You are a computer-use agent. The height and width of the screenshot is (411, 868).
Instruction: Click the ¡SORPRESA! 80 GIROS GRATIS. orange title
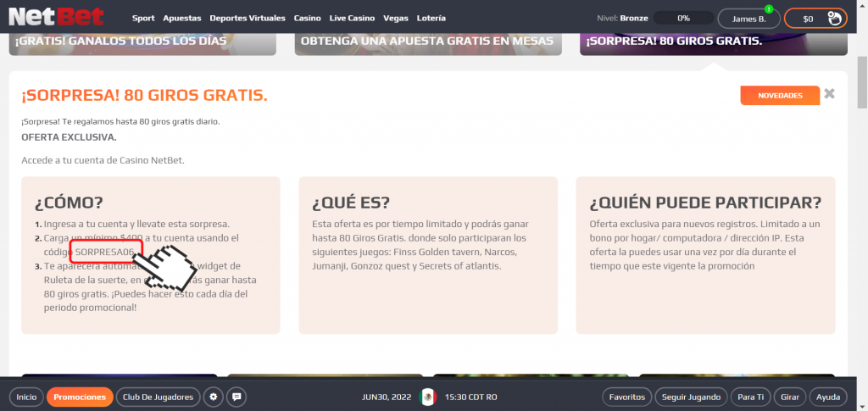coord(144,96)
